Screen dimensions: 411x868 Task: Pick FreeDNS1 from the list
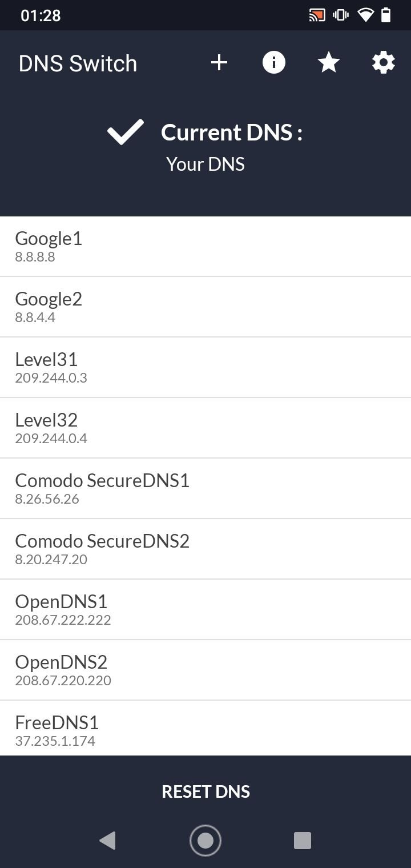pyautogui.click(x=205, y=730)
